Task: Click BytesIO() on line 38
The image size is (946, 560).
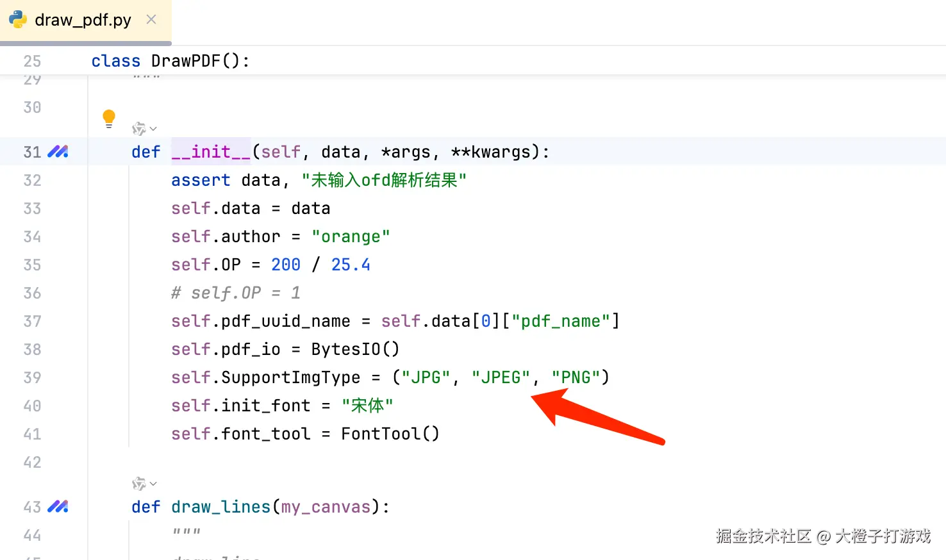Action: (x=356, y=349)
